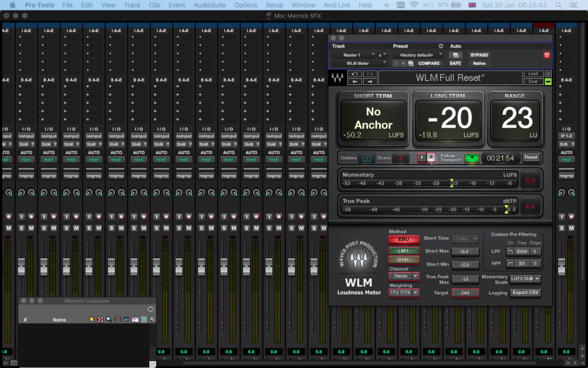Pause the WLM loudness measurement
The image size is (588, 368).
pos(431,158)
